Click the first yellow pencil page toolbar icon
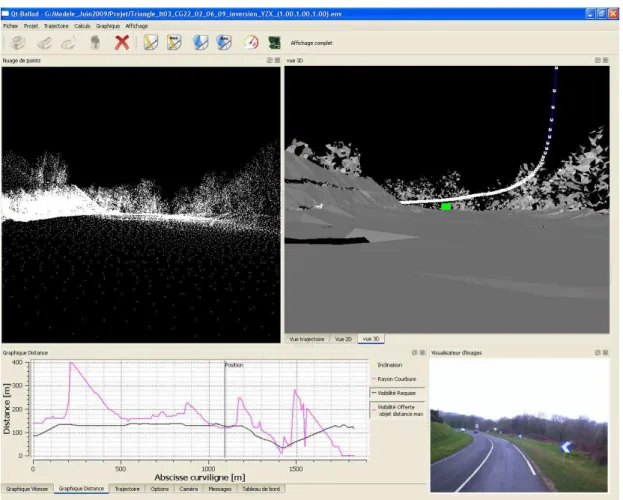The image size is (623, 500). (x=151, y=43)
